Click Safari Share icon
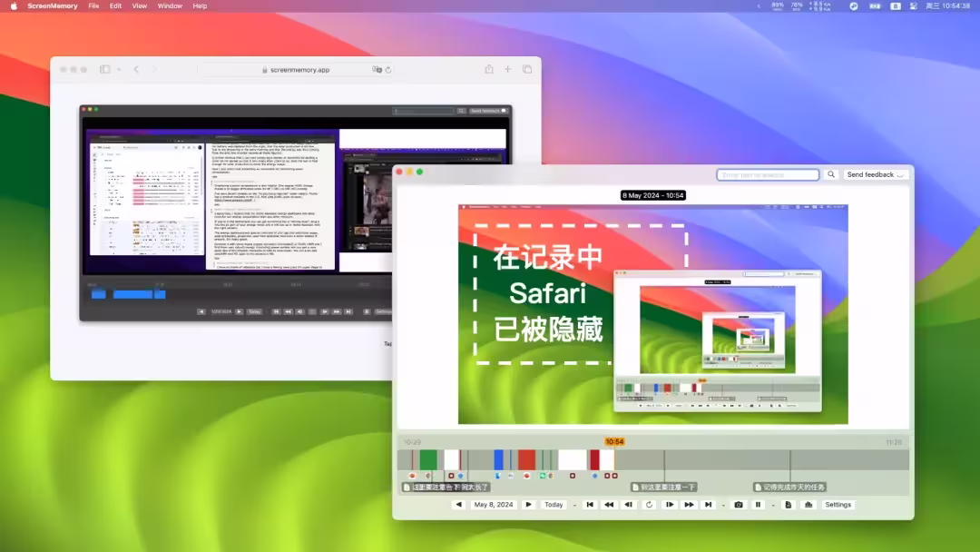 (489, 69)
